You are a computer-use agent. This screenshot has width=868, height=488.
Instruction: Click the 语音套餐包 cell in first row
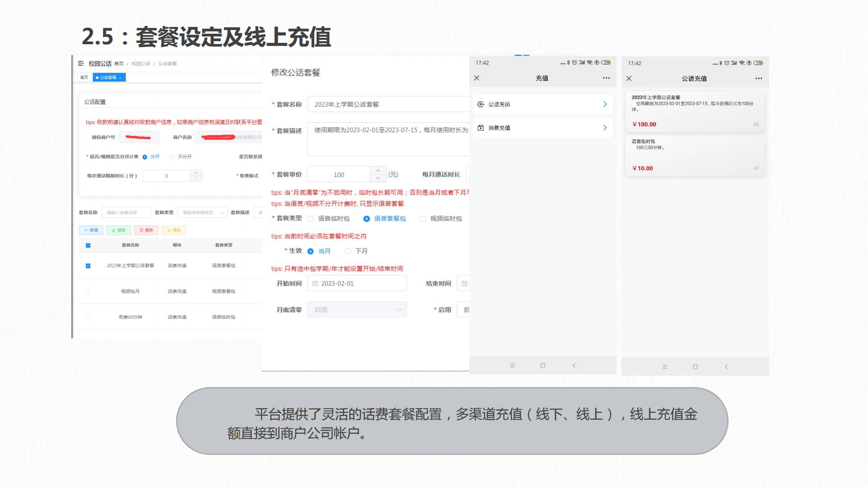click(224, 265)
